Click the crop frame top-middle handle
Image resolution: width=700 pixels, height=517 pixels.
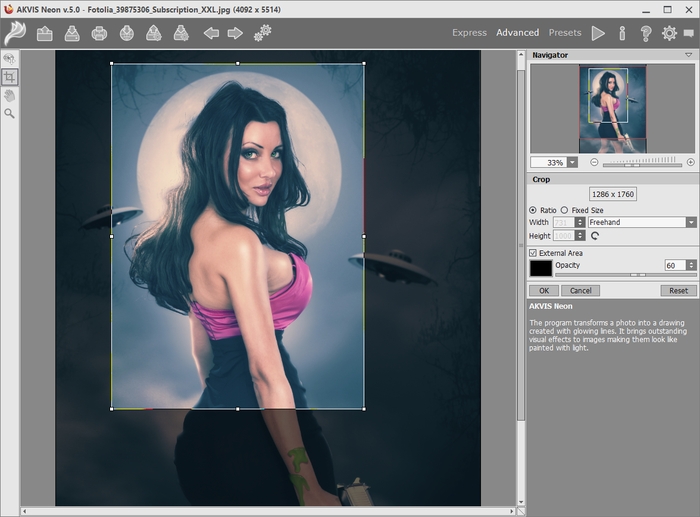pos(238,64)
